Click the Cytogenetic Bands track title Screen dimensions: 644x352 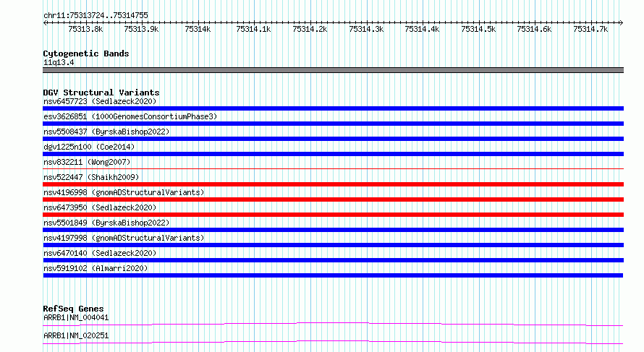click(x=86, y=53)
